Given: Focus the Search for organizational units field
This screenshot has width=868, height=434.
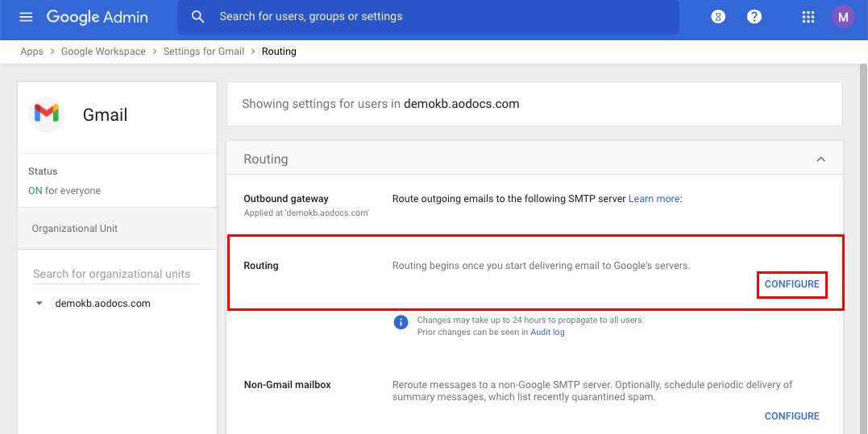Looking at the screenshot, I should (x=116, y=275).
